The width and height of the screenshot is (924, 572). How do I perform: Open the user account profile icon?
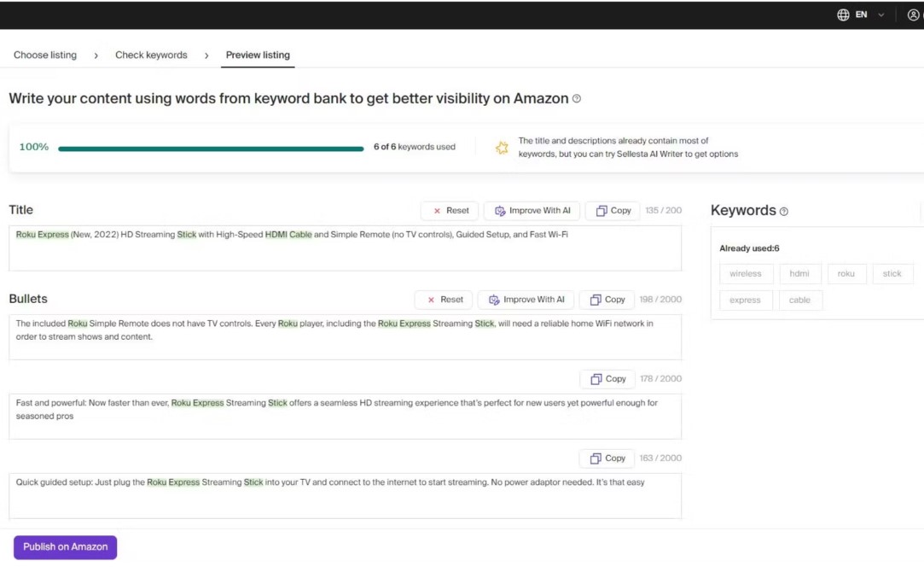click(x=914, y=15)
